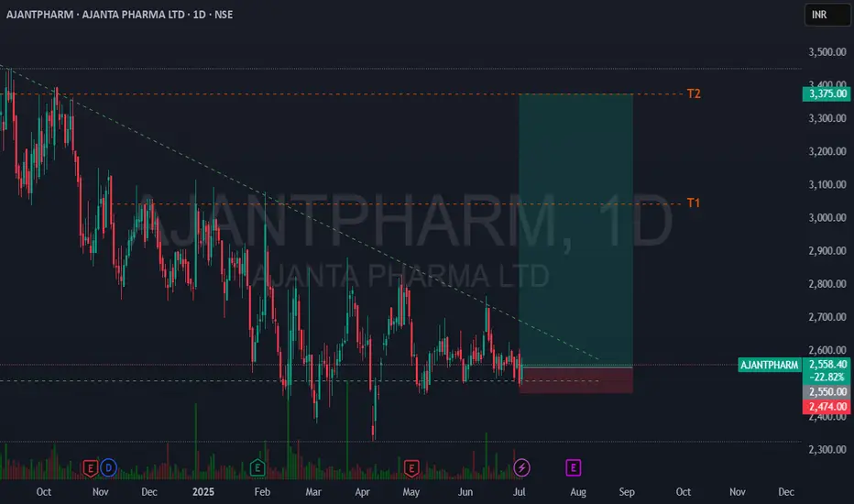Image resolution: width=854 pixels, height=504 pixels.
Task: Click the 2,800.00 price axis label
Action: [827, 284]
